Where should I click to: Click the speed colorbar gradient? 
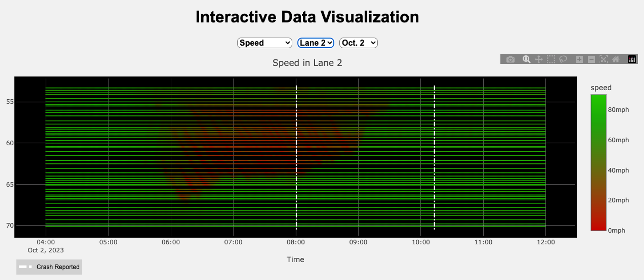[x=599, y=162]
